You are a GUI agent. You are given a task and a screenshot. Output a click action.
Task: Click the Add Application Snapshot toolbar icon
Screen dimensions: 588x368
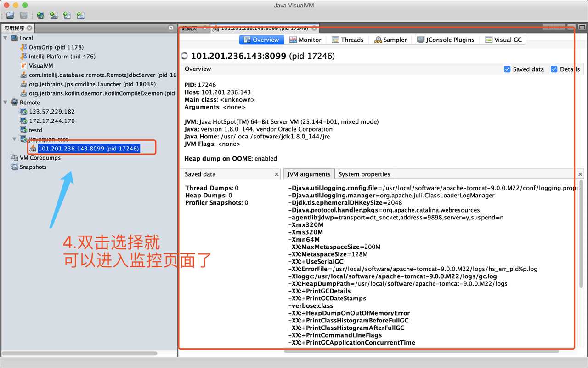[80, 16]
